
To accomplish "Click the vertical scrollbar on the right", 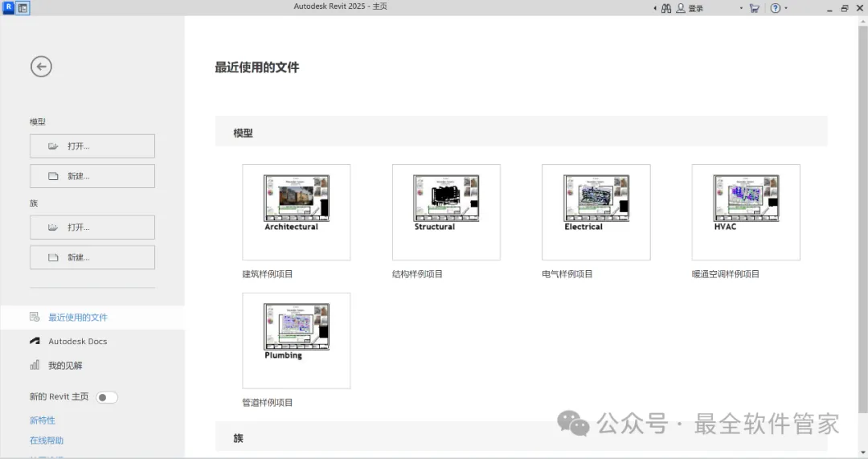I will tap(863, 219).
